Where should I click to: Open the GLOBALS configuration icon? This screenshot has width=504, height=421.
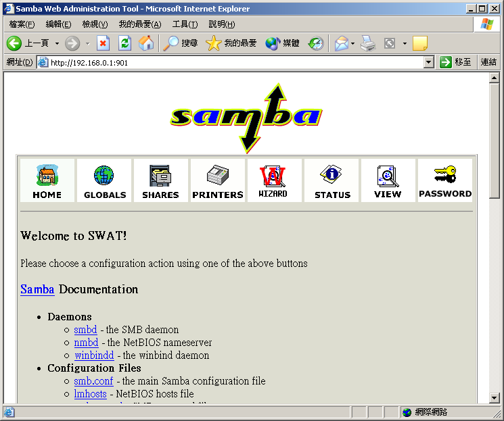pyautogui.click(x=104, y=180)
